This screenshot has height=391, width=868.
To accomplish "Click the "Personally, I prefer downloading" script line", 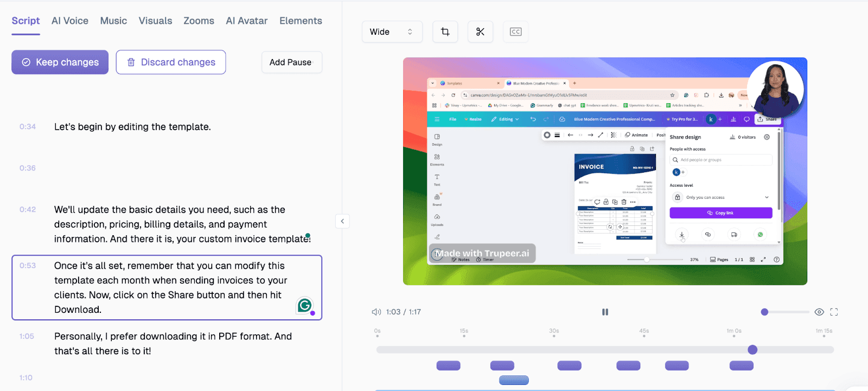I will (173, 344).
